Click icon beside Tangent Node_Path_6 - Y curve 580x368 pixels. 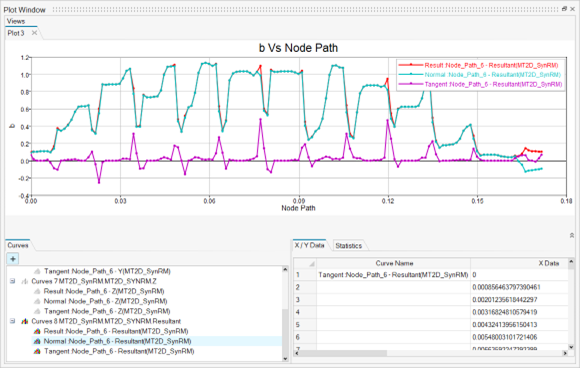[x=37, y=271]
